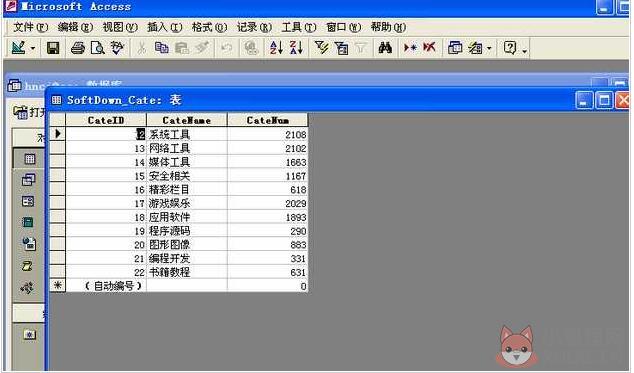Click the Spelling check icon
This screenshot has height=373, width=634.
(117, 48)
